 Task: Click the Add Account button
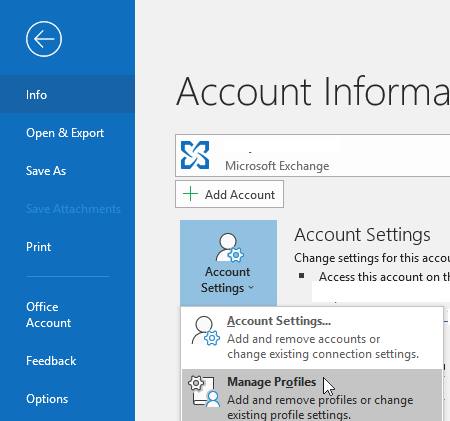click(x=229, y=194)
